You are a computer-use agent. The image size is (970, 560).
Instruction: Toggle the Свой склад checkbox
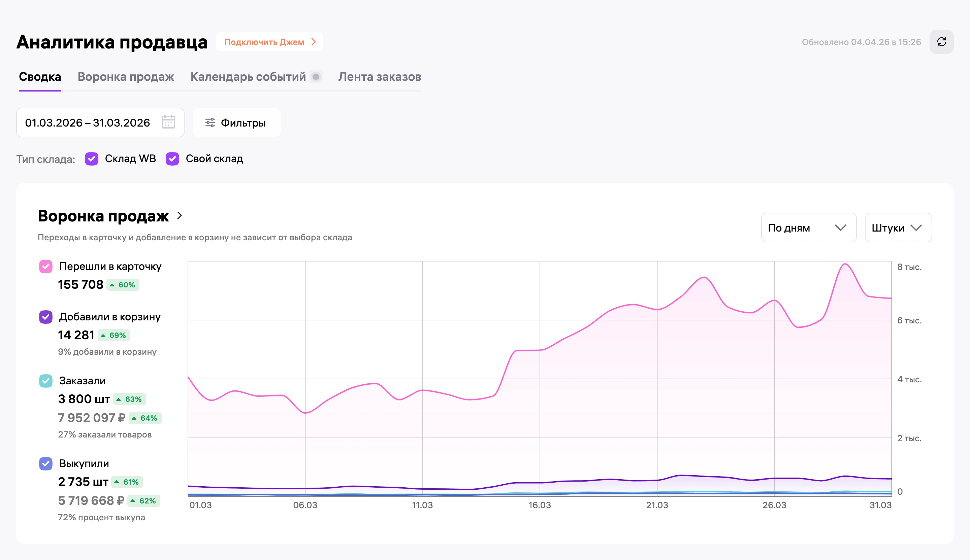coord(172,159)
